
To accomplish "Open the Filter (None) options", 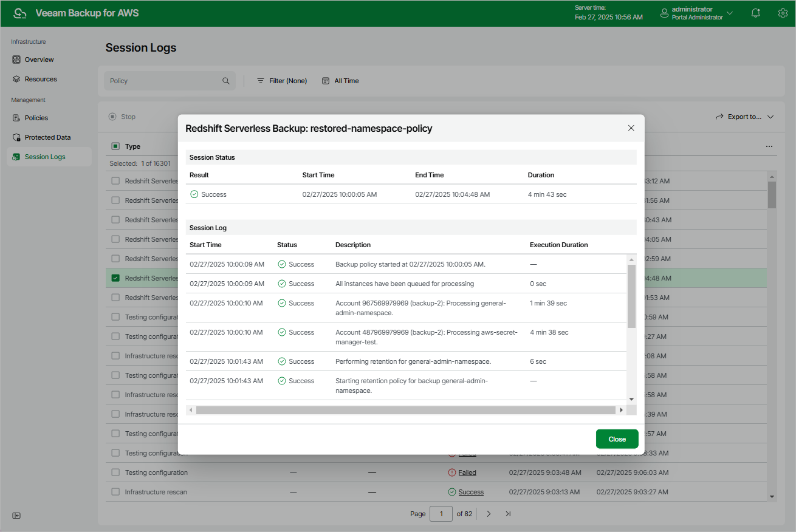I will point(282,81).
